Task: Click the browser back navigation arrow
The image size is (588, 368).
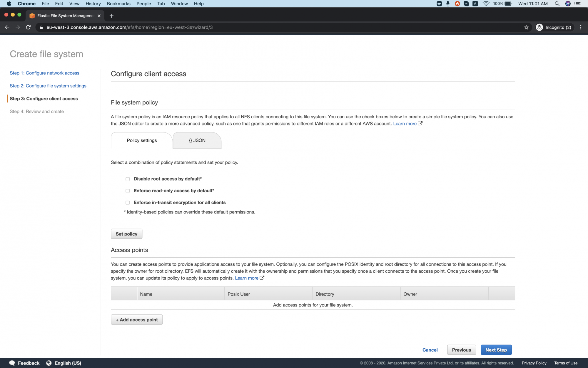Action: click(7, 27)
